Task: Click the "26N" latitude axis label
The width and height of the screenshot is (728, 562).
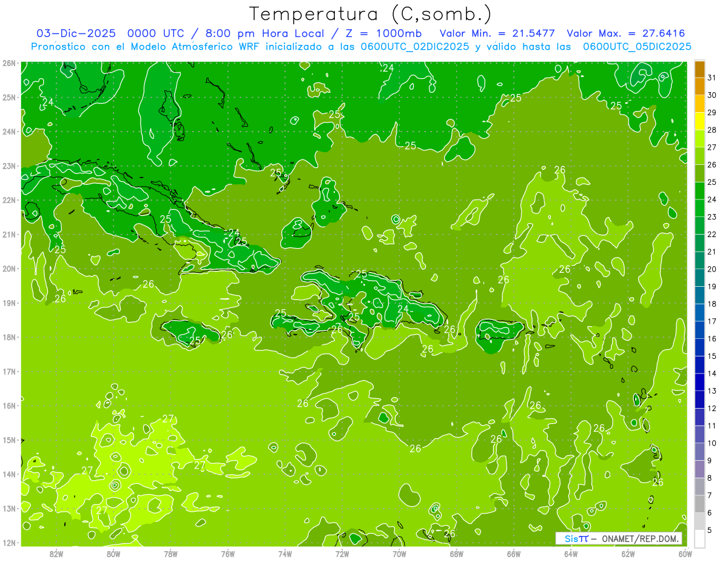Action: [9, 63]
